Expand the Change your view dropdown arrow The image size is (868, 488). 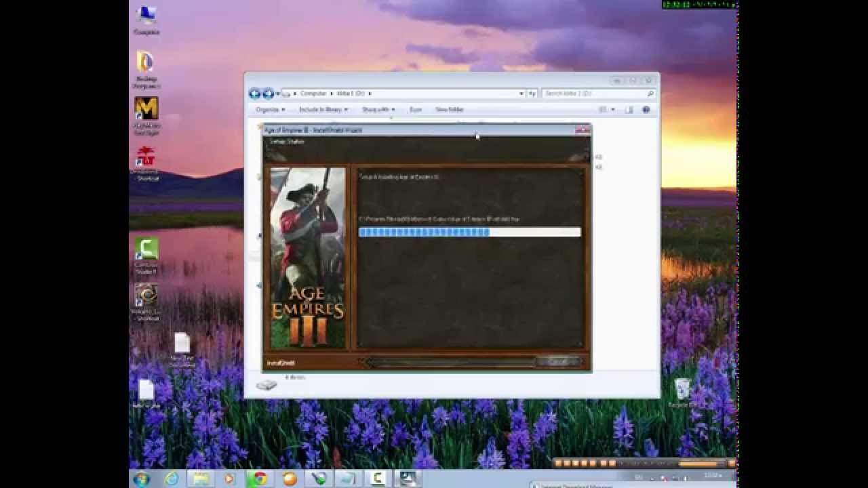[613, 110]
